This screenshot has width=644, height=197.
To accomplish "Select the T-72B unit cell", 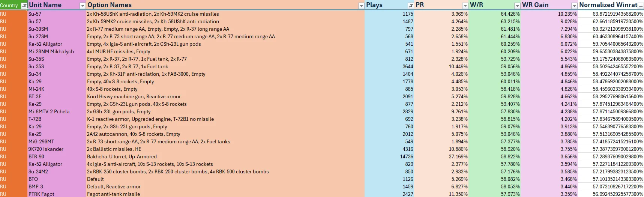I will (57, 119).
